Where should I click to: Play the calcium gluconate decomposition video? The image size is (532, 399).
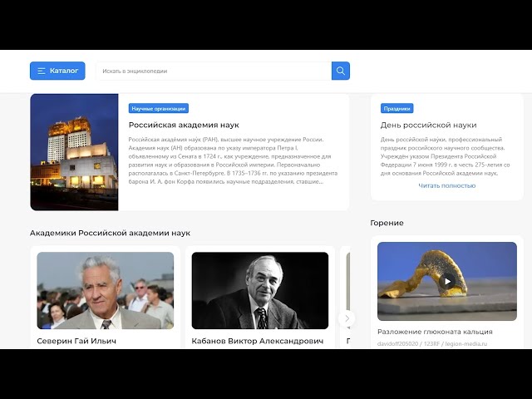point(447,281)
